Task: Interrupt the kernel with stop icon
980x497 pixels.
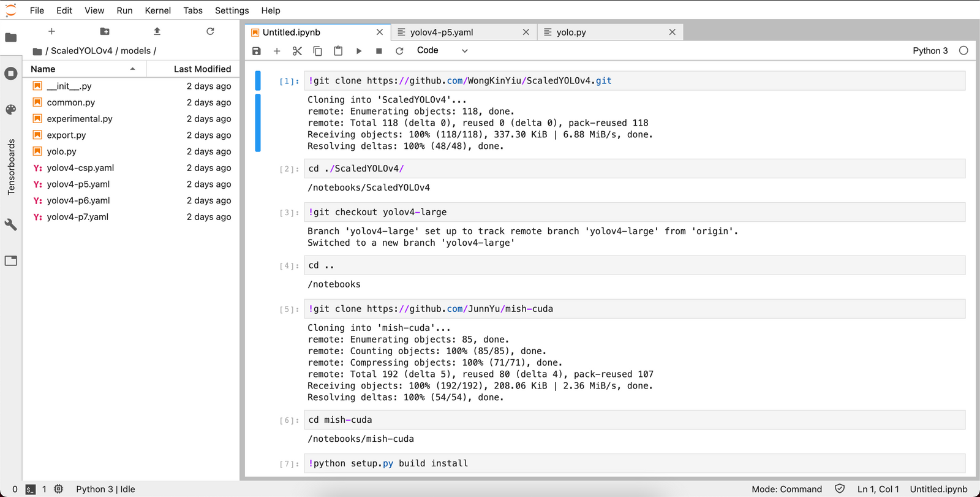Action: pos(379,51)
